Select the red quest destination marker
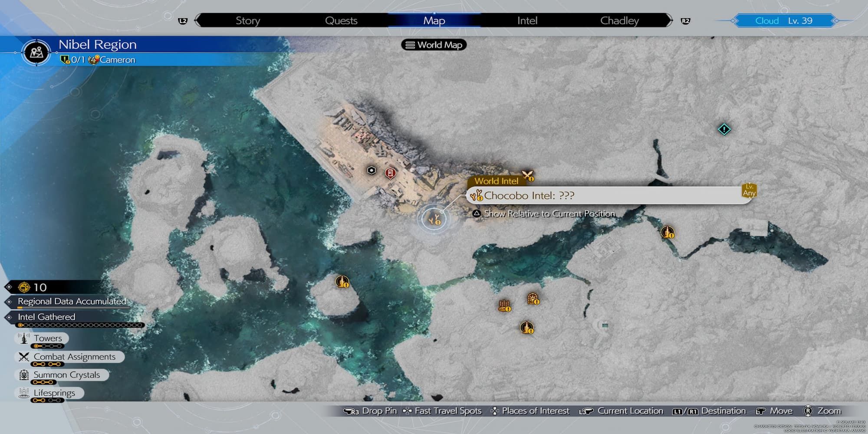Viewport: 868px width, 434px height. [x=391, y=174]
